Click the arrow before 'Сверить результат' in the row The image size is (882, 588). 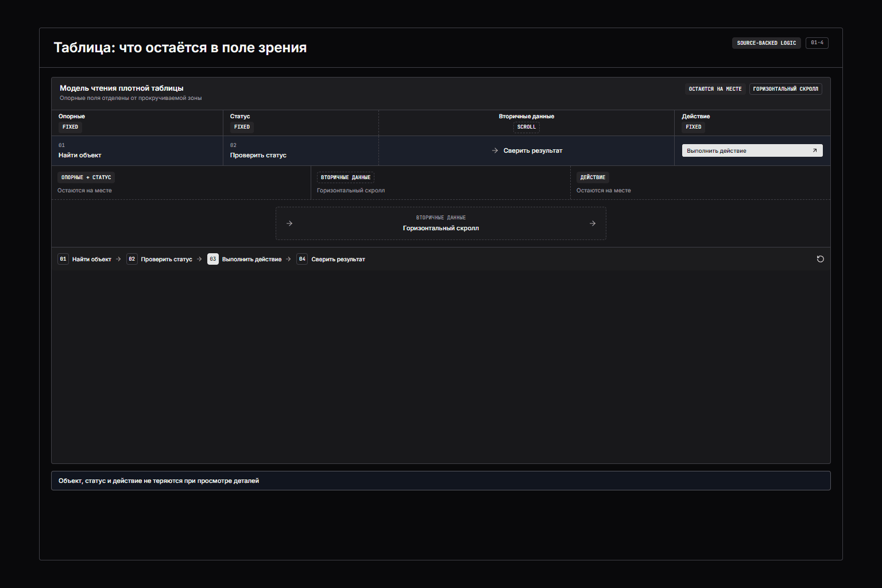pyautogui.click(x=495, y=150)
